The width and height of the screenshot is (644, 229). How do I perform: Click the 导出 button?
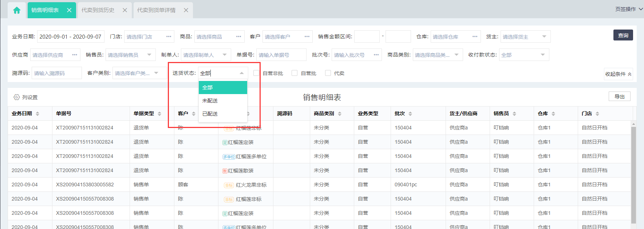[619, 96]
